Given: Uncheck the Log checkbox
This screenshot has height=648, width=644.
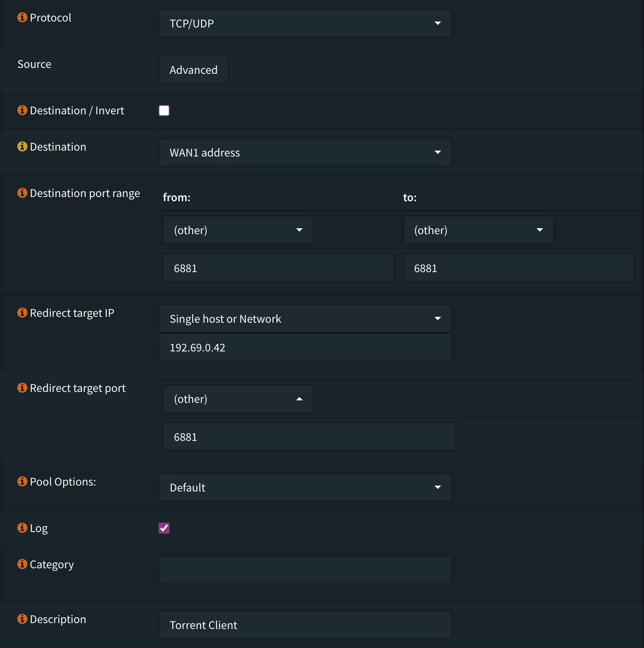Looking at the screenshot, I should click(x=164, y=528).
